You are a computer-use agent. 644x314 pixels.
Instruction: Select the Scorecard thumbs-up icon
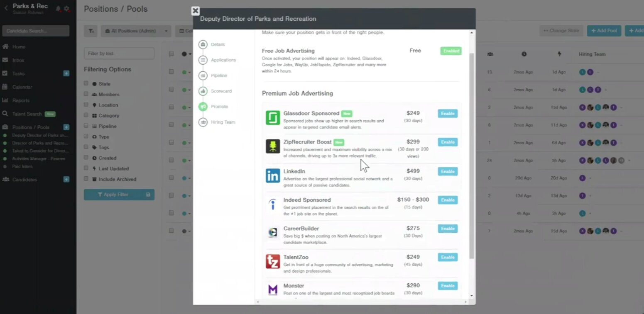coord(203,91)
